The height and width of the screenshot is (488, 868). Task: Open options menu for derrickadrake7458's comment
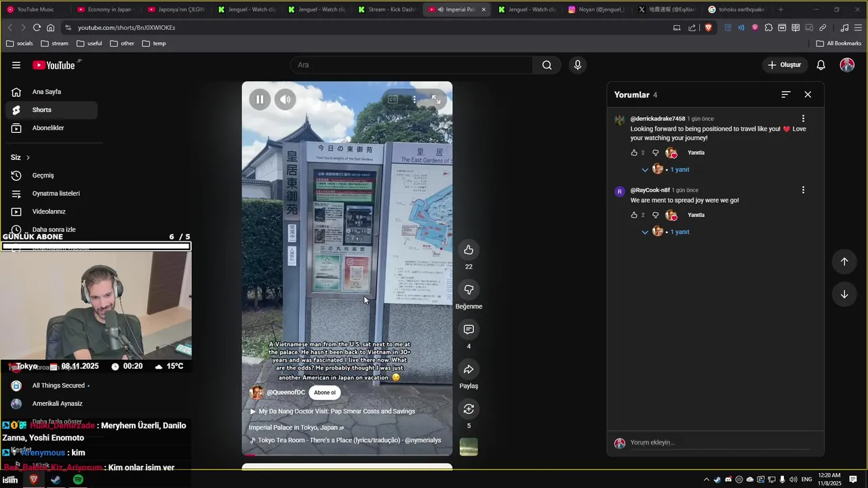(803, 119)
